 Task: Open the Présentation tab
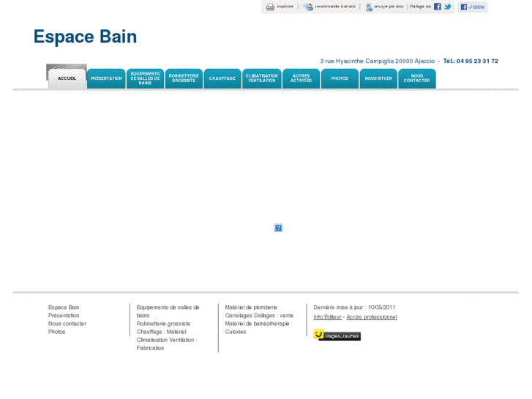pos(106,78)
